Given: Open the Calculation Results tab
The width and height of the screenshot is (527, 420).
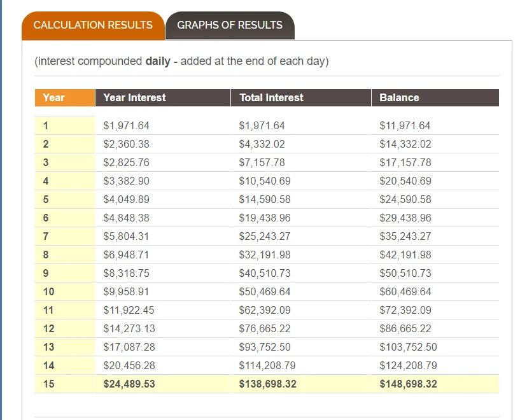Looking at the screenshot, I should point(93,25).
